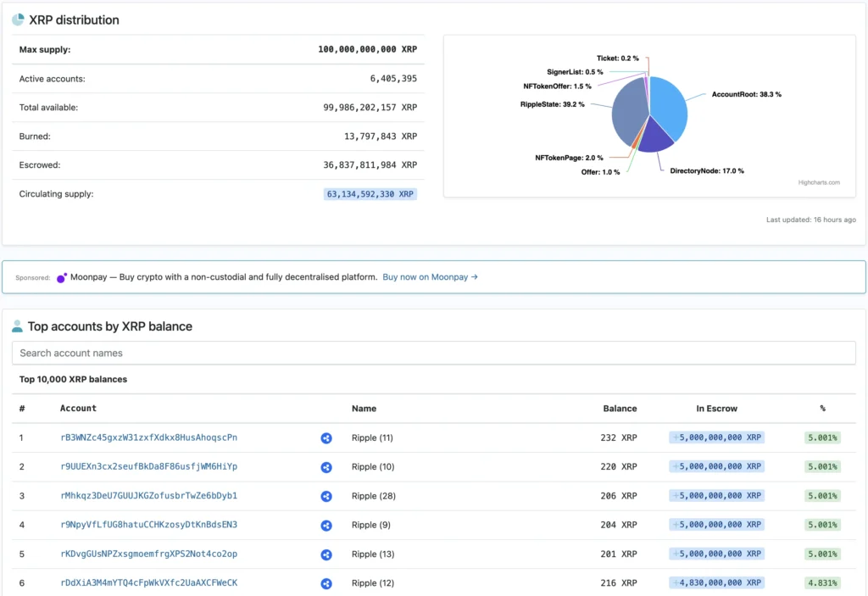The height and width of the screenshot is (596, 868).
Task: Click the highlighted circulating supply value
Action: (x=370, y=194)
